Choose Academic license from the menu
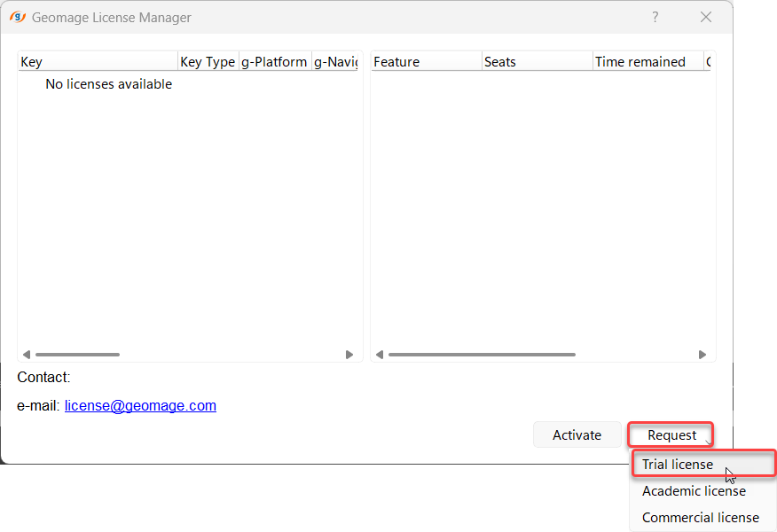The height and width of the screenshot is (532, 777). (702, 491)
